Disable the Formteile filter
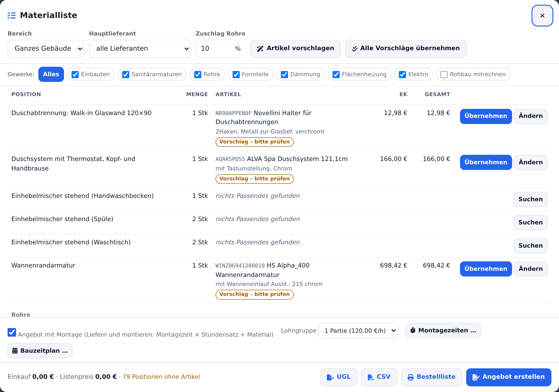 pyautogui.click(x=236, y=75)
